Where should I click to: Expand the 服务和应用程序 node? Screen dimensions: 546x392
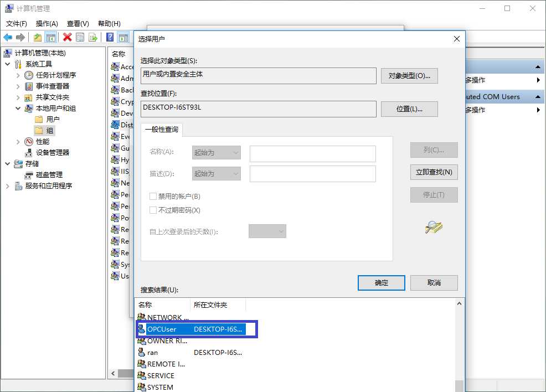[8, 186]
